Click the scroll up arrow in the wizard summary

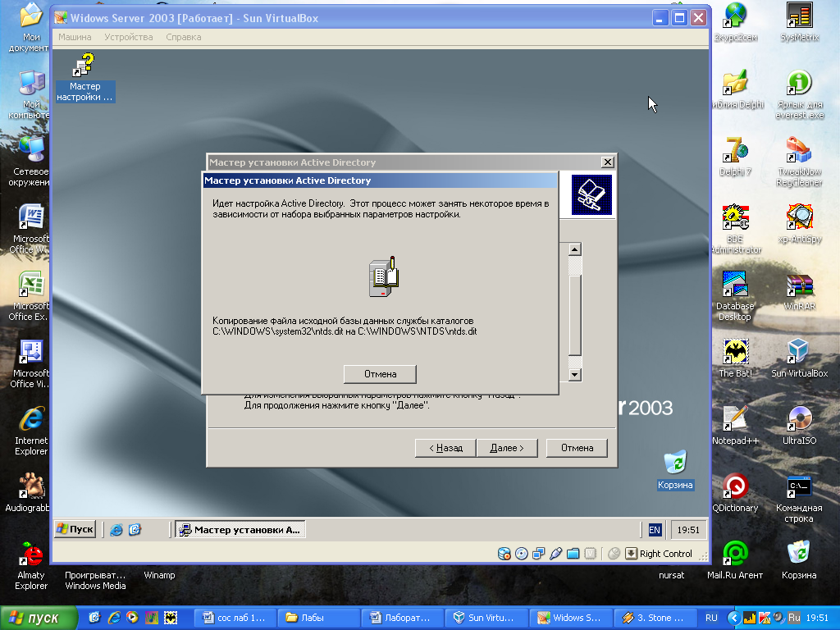pos(575,249)
